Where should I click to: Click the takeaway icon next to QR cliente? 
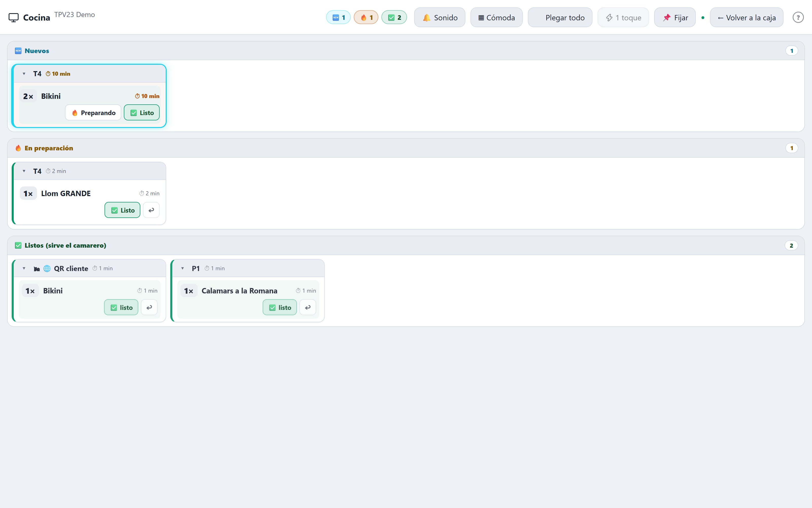[37, 269]
